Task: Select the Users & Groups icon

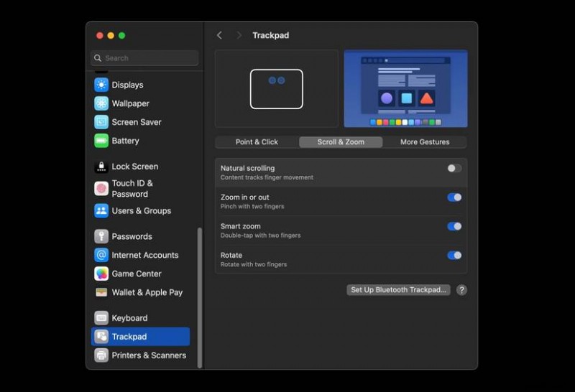Action: pyautogui.click(x=101, y=210)
